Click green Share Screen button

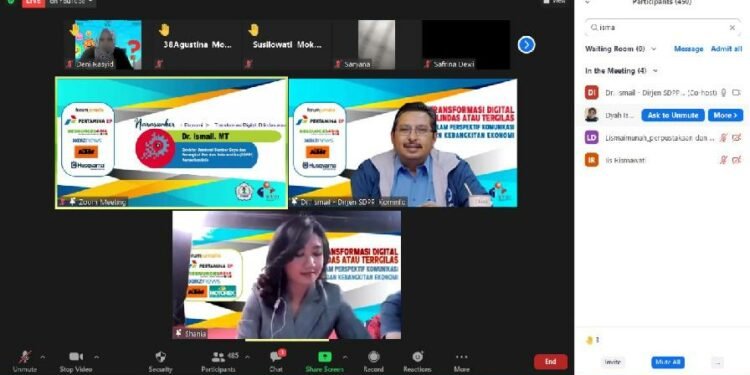(x=324, y=362)
